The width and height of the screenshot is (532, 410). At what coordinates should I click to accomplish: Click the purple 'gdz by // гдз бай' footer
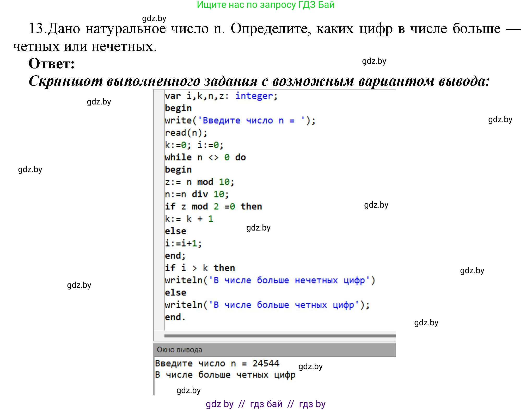click(x=266, y=404)
